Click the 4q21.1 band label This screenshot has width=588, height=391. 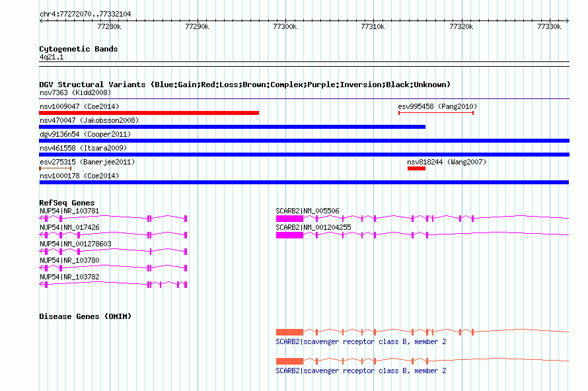pos(52,57)
